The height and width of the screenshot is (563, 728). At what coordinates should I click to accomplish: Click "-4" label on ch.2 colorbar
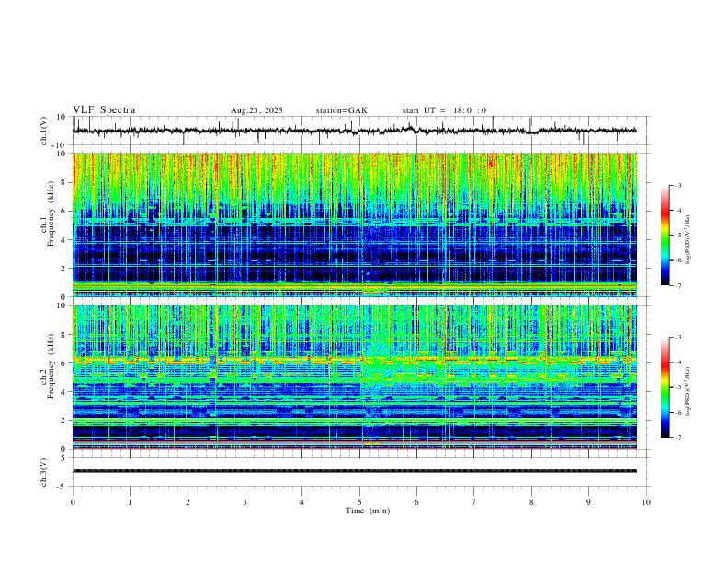[678, 362]
